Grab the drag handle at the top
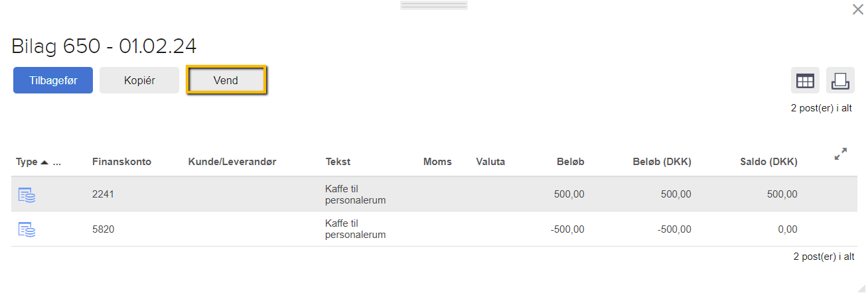868x295 pixels. click(x=434, y=5)
